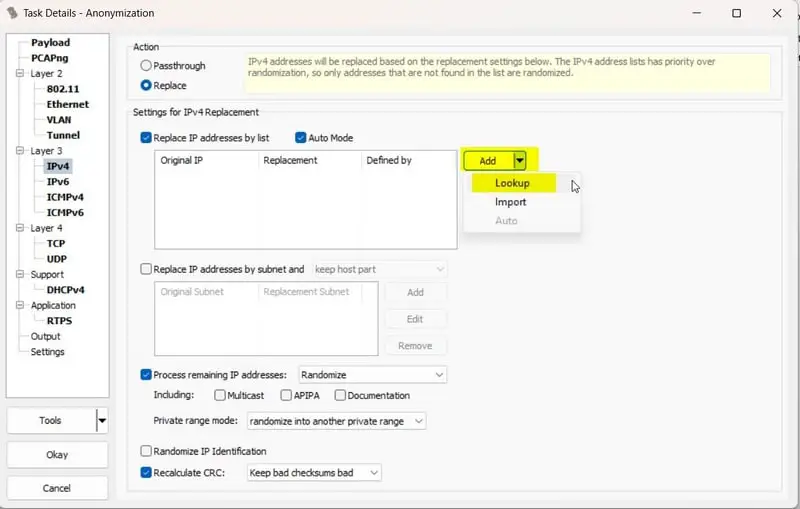This screenshot has width=800, height=509.
Task: Check the Multicast option
Action: 220,395
